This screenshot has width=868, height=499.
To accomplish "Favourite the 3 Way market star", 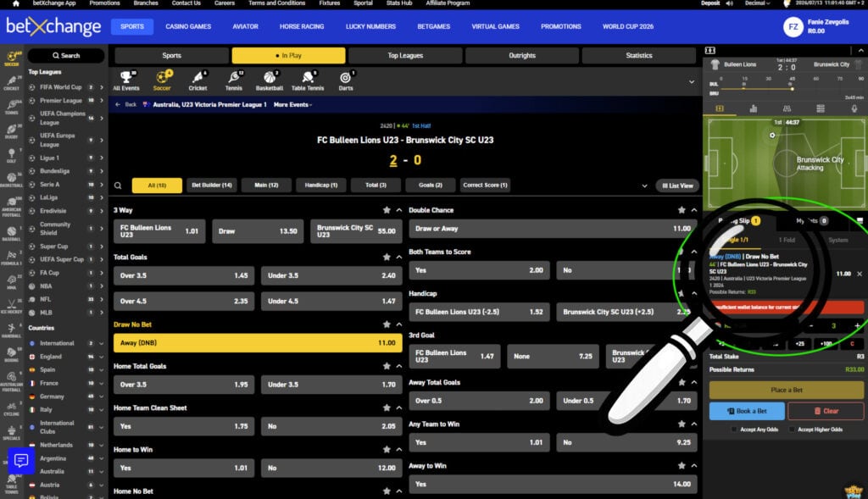I will (x=387, y=210).
